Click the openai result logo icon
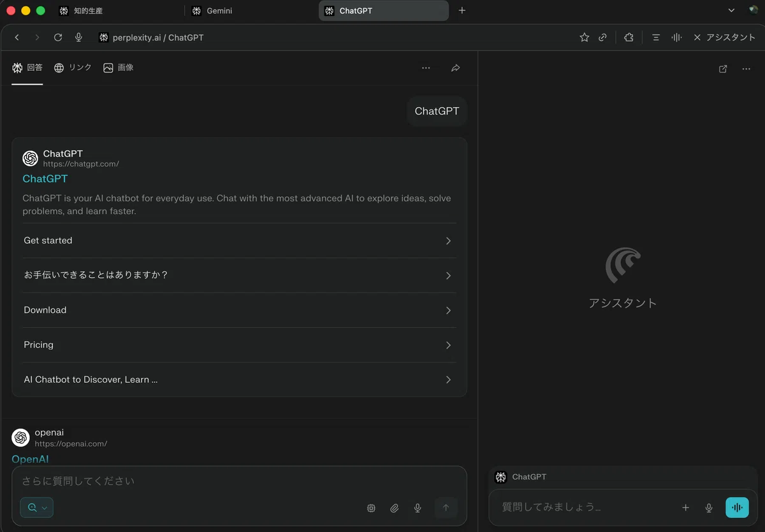 coord(20,437)
